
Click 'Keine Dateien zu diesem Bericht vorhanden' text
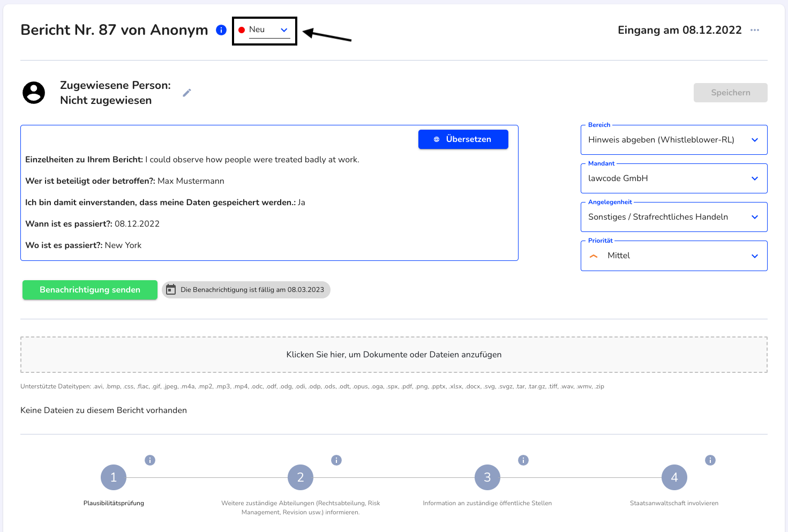(x=103, y=410)
